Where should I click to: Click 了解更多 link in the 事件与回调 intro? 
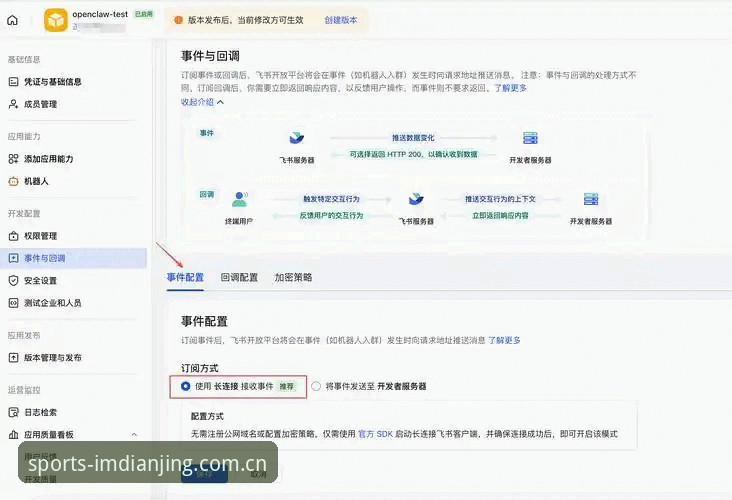tap(511, 88)
